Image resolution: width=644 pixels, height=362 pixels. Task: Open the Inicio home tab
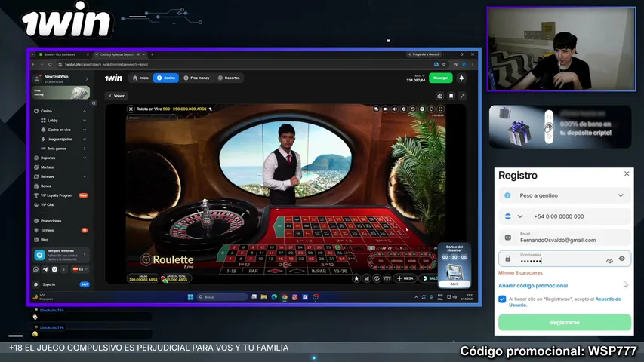(140, 78)
